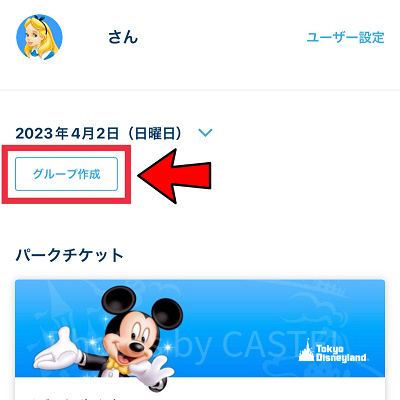Select the さん username text
Screen dimensions: 400x400
click(123, 37)
